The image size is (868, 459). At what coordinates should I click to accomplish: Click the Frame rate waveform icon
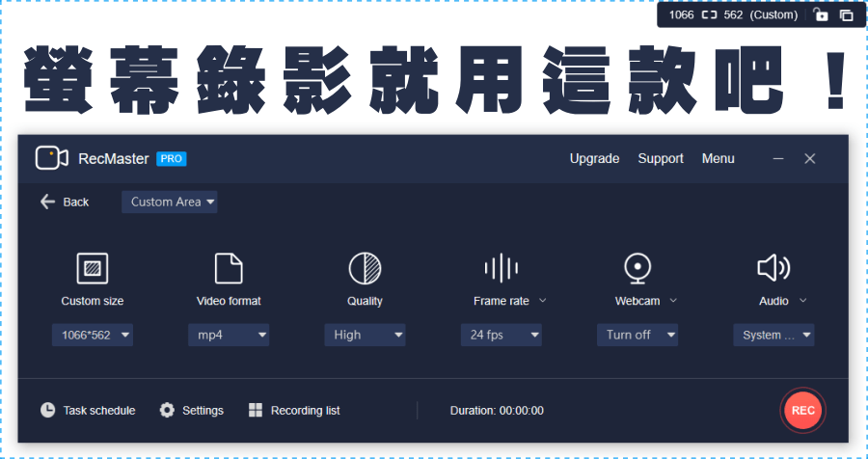(x=501, y=268)
